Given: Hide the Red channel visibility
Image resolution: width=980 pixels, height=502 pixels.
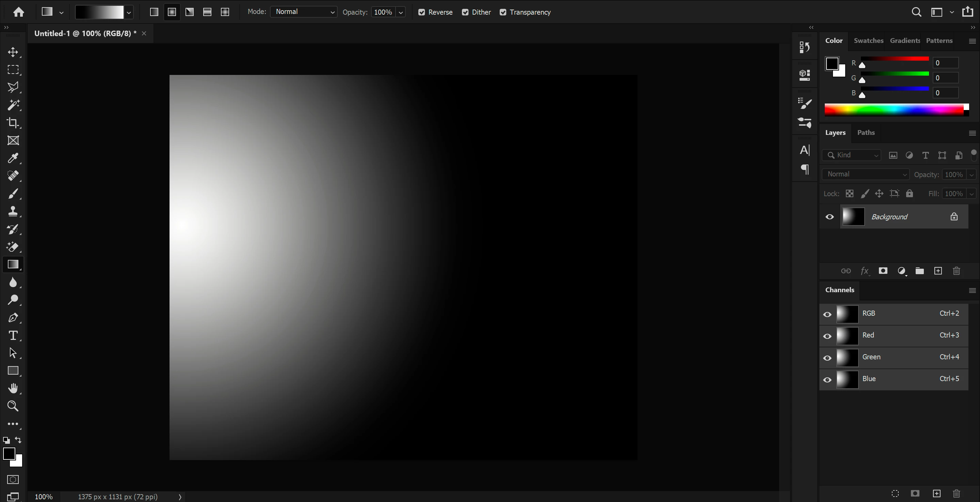Looking at the screenshot, I should point(827,336).
